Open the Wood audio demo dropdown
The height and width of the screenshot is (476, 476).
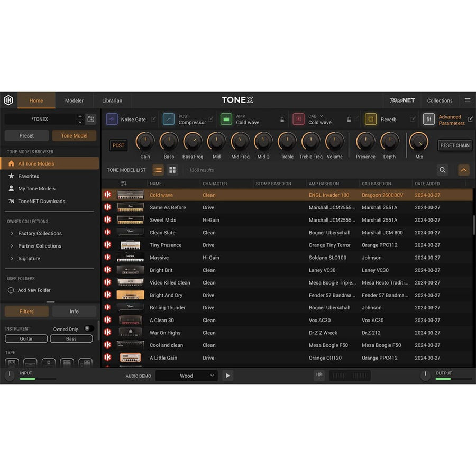coord(186,376)
